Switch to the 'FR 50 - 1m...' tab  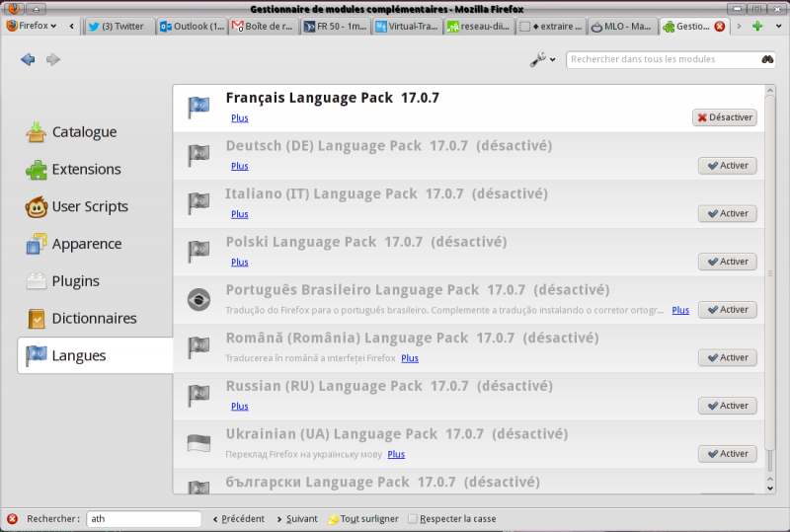tap(336, 27)
